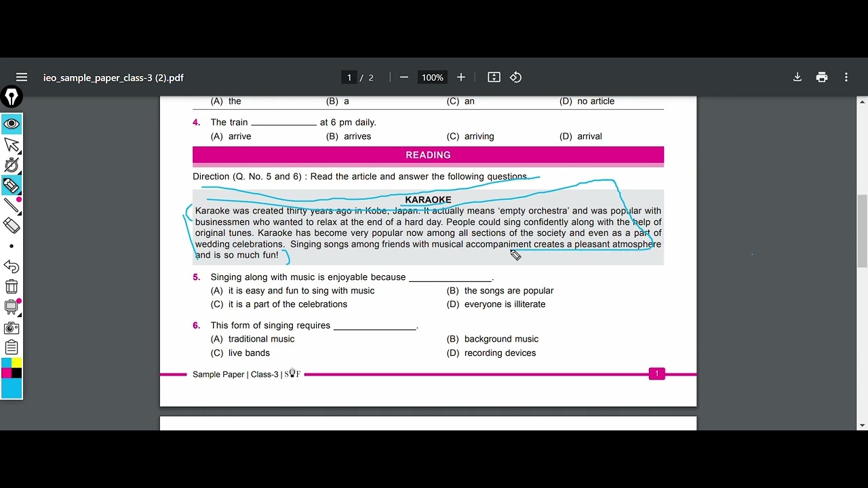This screenshot has height=488, width=868.
Task: Click the file name ieo_sample_paper_class-3 (2).pdf
Action: pyautogui.click(x=113, y=78)
